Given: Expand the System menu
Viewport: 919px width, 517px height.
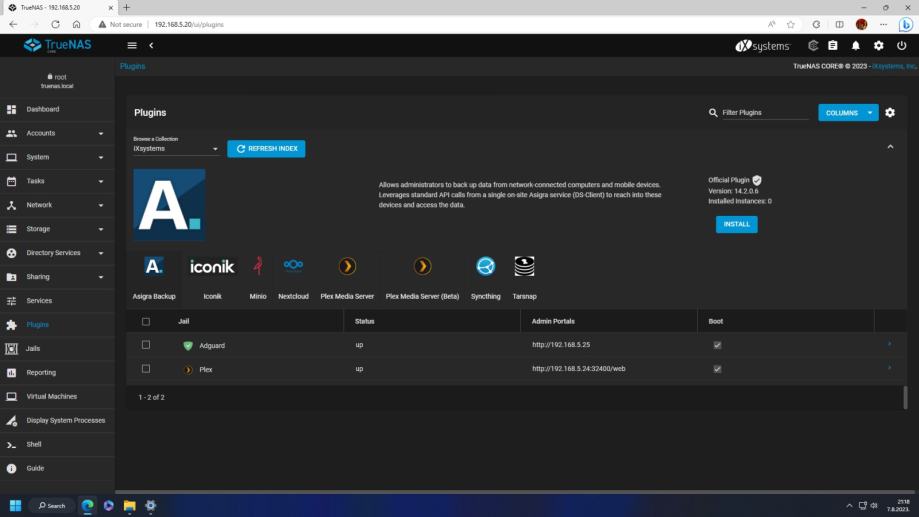Looking at the screenshot, I should (x=57, y=157).
